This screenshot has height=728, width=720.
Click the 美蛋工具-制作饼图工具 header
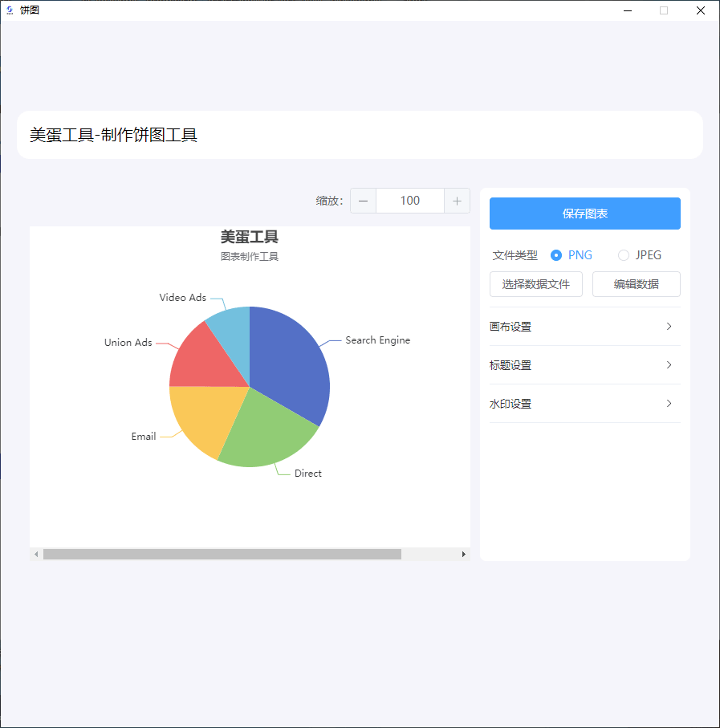[x=112, y=134]
